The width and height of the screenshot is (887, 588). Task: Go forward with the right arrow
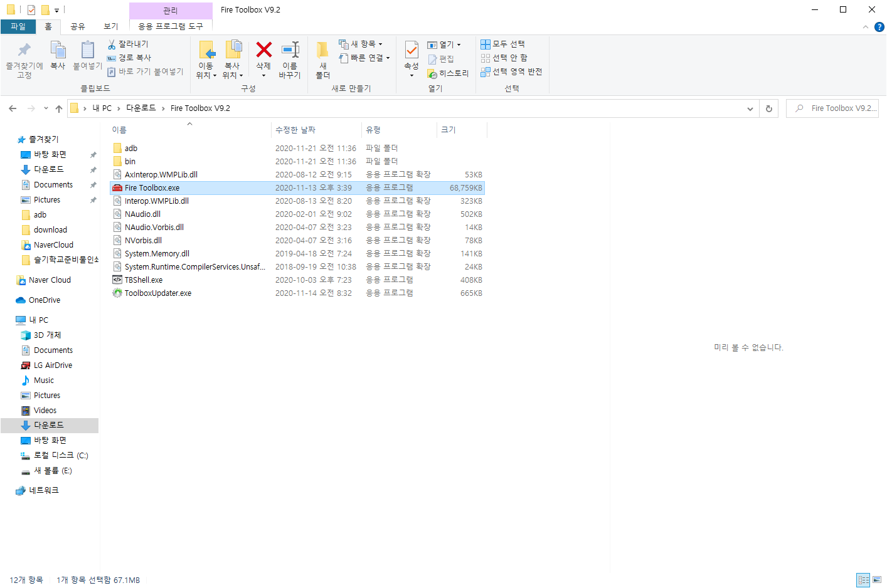[31, 108]
